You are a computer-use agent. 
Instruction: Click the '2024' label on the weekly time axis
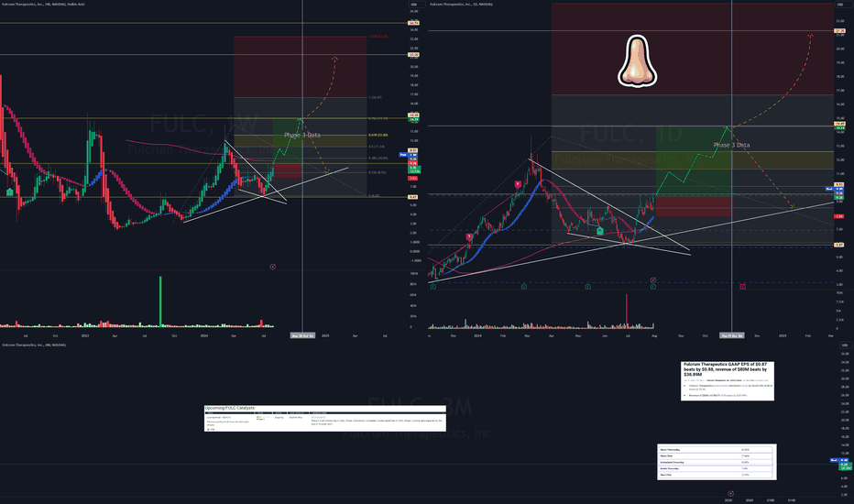coord(203,335)
